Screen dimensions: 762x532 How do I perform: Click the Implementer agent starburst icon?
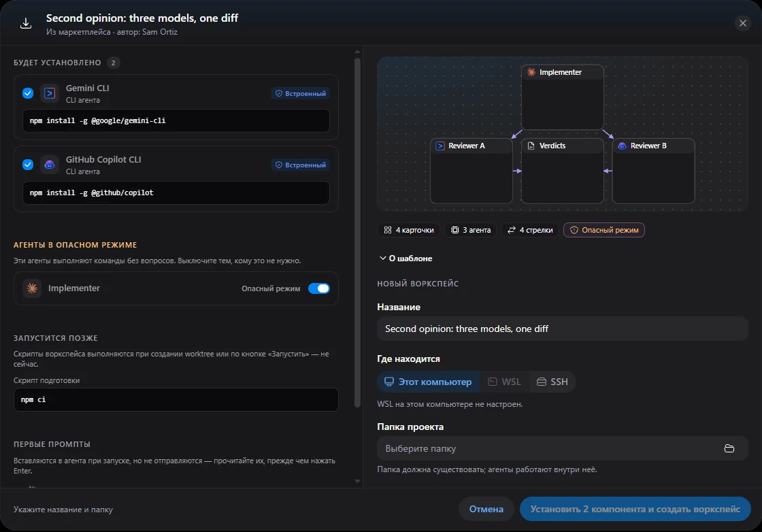click(32, 288)
